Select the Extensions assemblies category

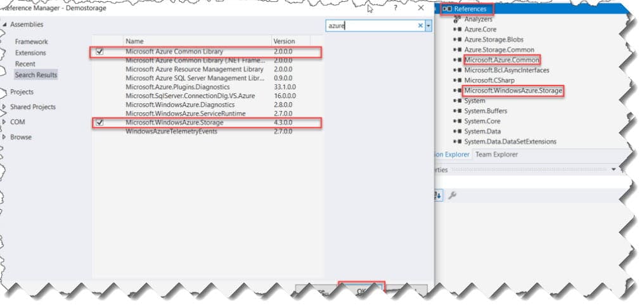(x=30, y=53)
